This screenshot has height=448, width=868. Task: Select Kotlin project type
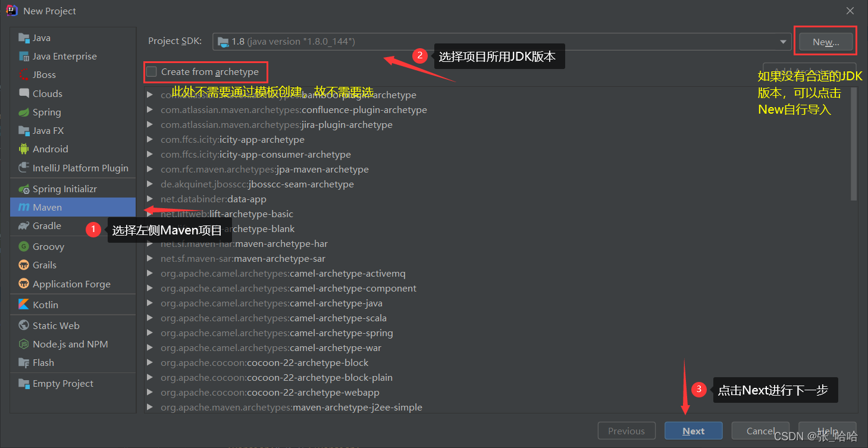(73, 305)
